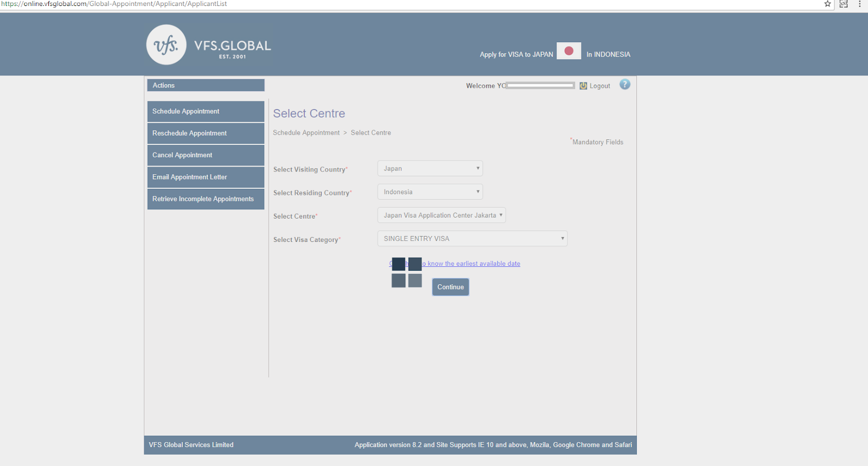Open Retrieve Incomplete Appointments
The image size is (868, 466).
click(x=206, y=199)
